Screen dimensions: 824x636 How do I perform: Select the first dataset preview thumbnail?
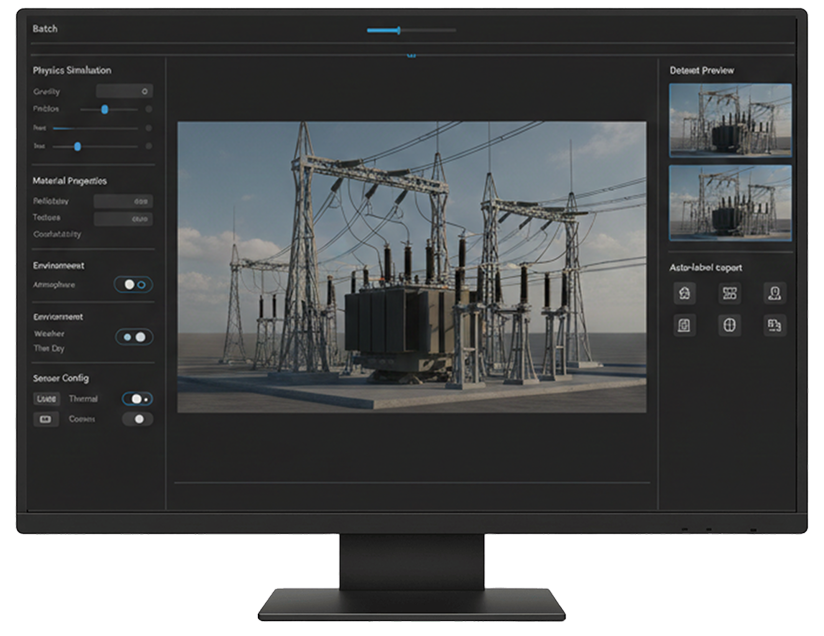[730, 120]
